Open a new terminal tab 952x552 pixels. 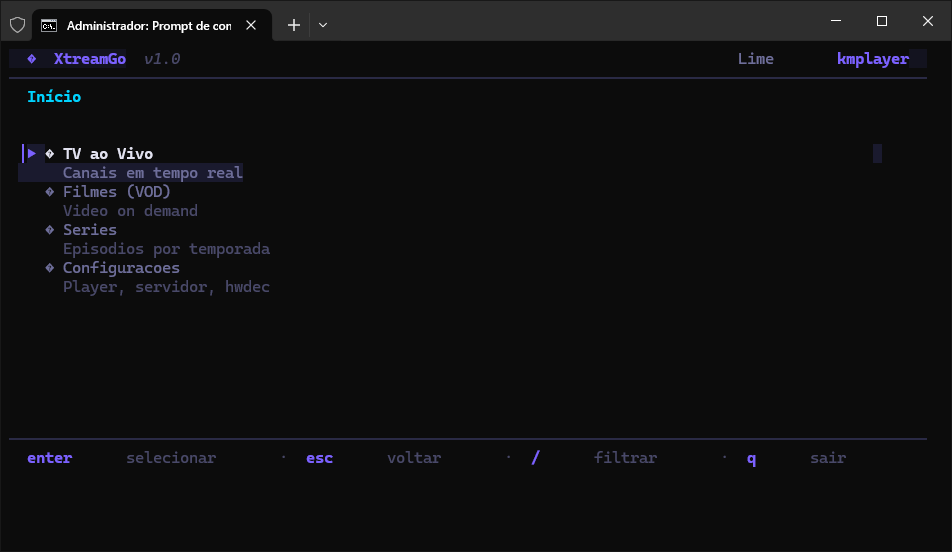click(x=294, y=25)
